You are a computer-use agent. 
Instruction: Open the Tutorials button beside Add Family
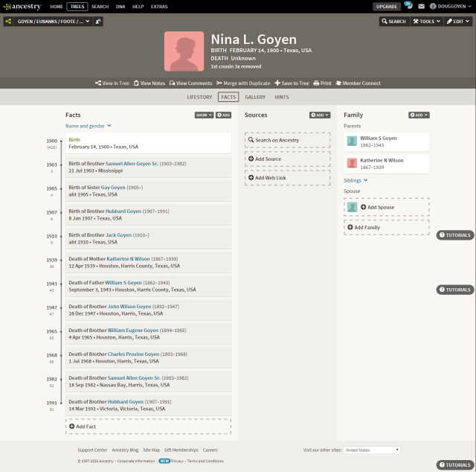point(455,235)
